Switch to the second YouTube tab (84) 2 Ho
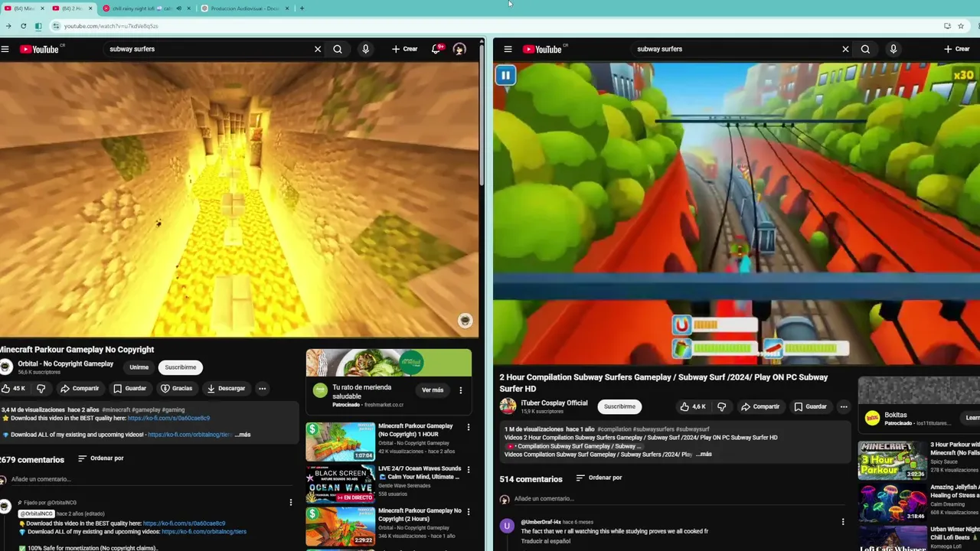Image resolution: width=980 pixels, height=551 pixels. click(x=72, y=8)
